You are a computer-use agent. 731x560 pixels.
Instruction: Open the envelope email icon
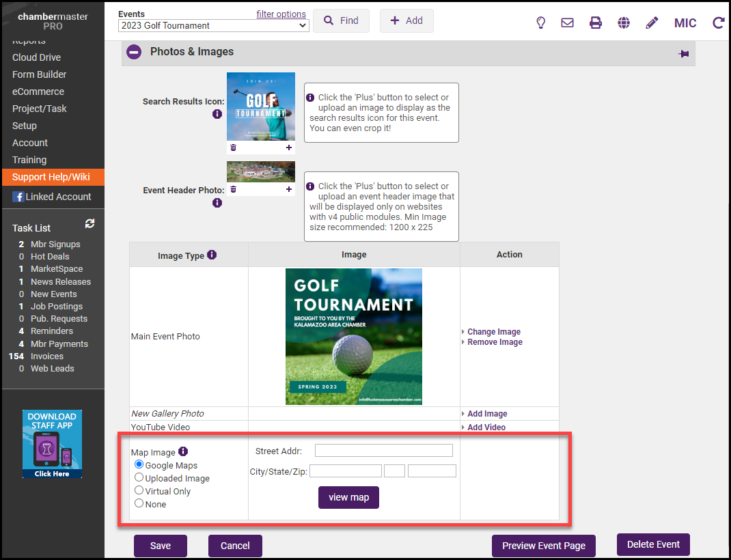(x=567, y=23)
